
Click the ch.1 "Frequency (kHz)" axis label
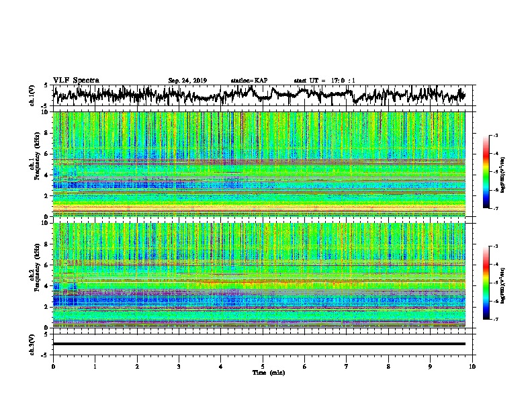pos(37,156)
